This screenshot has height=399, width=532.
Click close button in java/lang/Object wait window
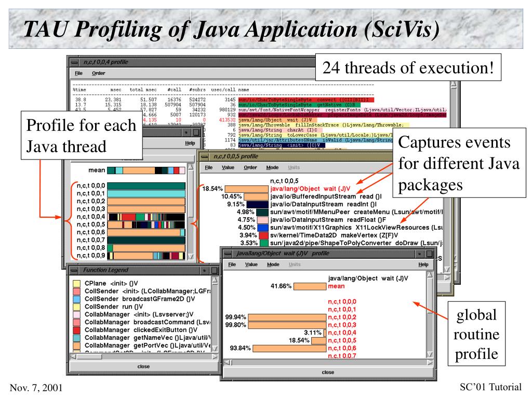tap(328, 373)
